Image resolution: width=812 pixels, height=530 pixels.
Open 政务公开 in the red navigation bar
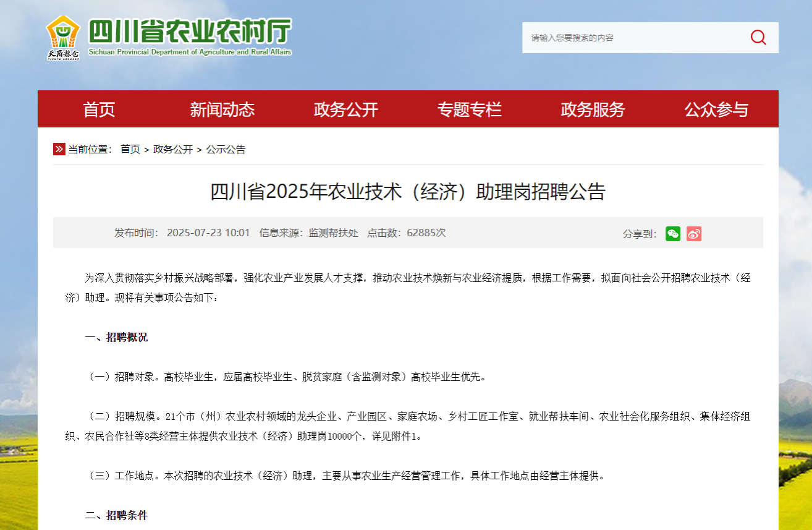coord(346,109)
